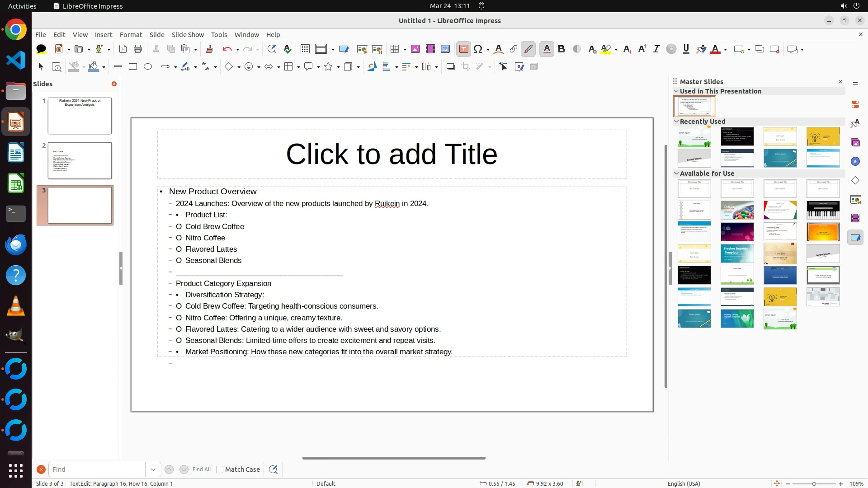
Task: Click the title placeholder 'Click to add Title'
Action: (x=392, y=154)
